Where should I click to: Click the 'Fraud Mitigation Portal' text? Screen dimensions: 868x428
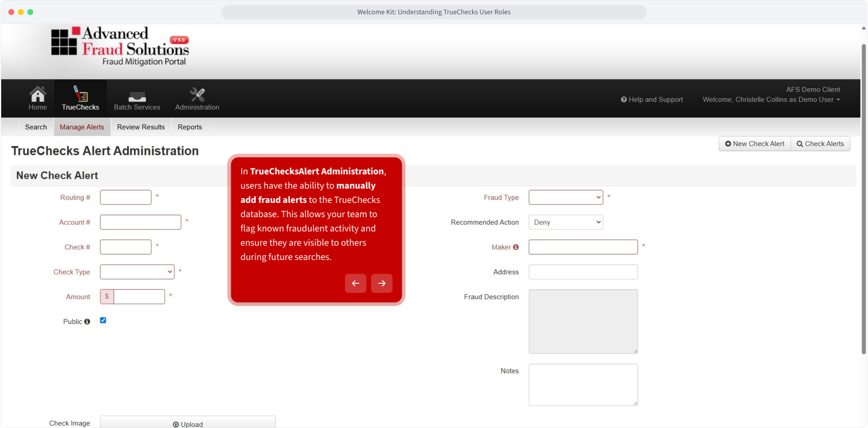144,61
